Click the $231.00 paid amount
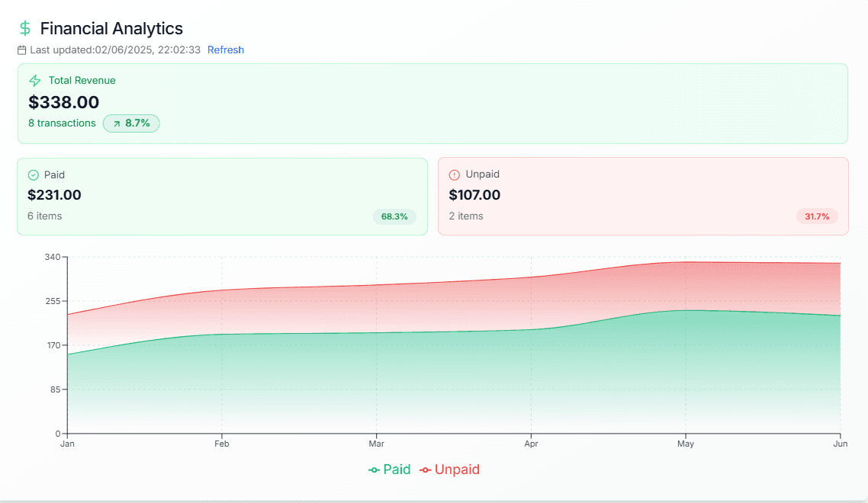 click(x=54, y=195)
